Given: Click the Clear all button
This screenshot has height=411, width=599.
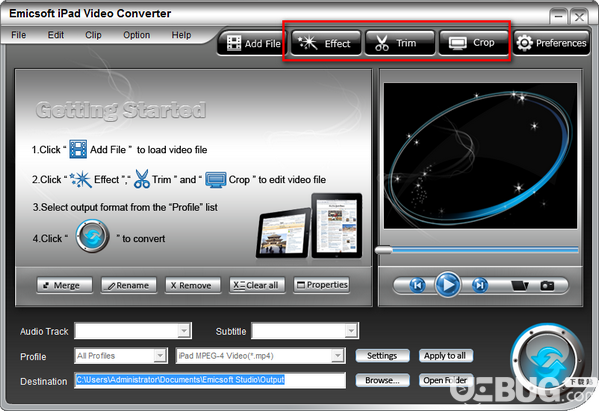Looking at the screenshot, I should pos(257,285).
